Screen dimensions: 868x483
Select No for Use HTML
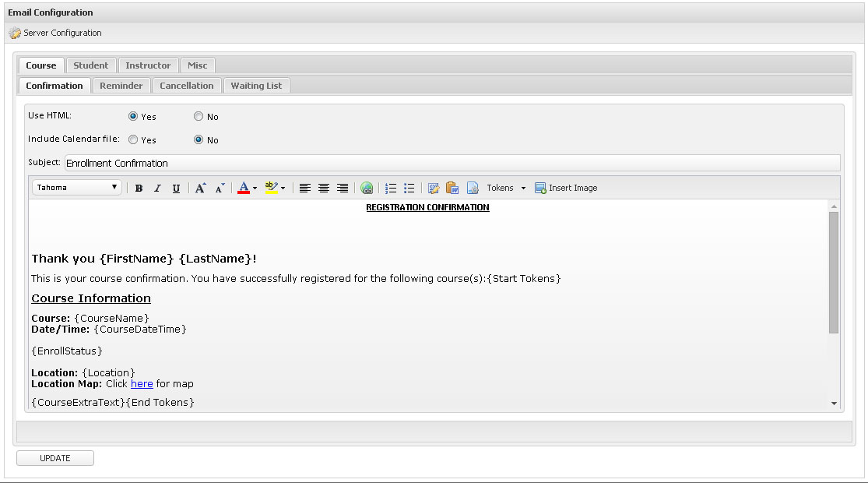point(199,116)
